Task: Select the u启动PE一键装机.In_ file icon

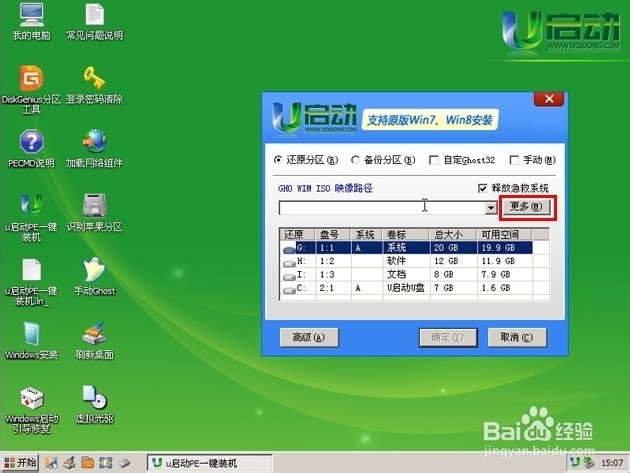Action: click(31, 281)
